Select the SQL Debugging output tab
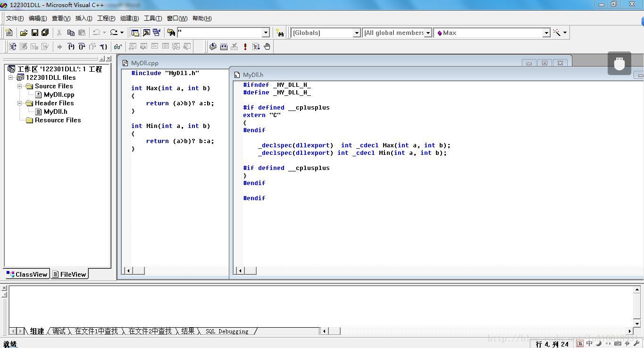Viewport: 644px width, 348px height. [x=227, y=331]
